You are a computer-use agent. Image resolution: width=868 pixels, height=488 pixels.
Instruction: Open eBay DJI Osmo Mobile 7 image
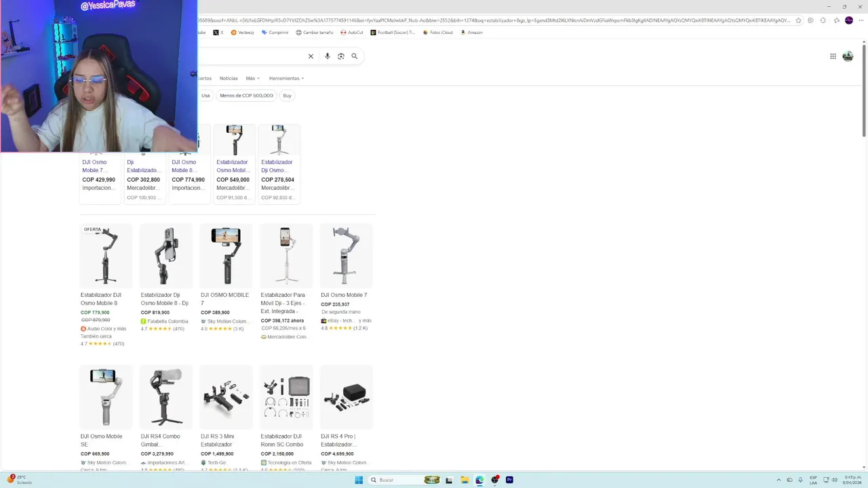[x=346, y=256]
